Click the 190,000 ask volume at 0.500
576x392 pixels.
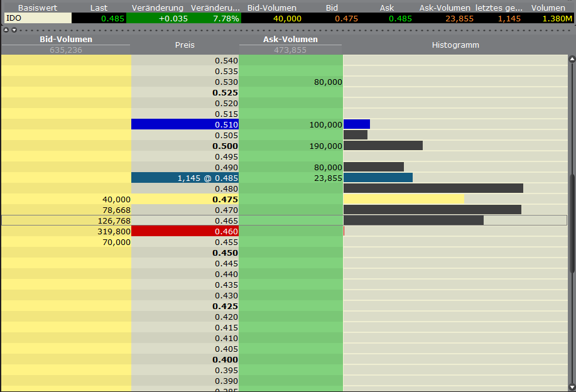point(327,146)
